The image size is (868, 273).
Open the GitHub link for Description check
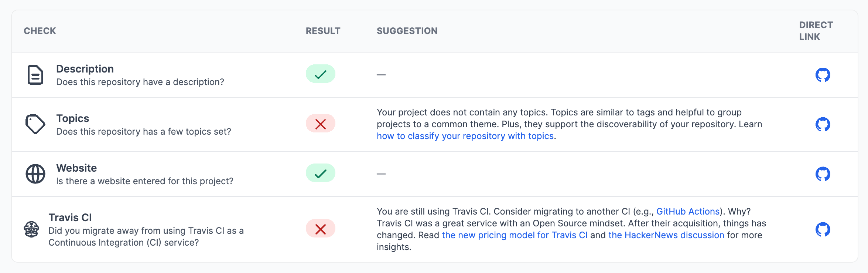point(823,75)
